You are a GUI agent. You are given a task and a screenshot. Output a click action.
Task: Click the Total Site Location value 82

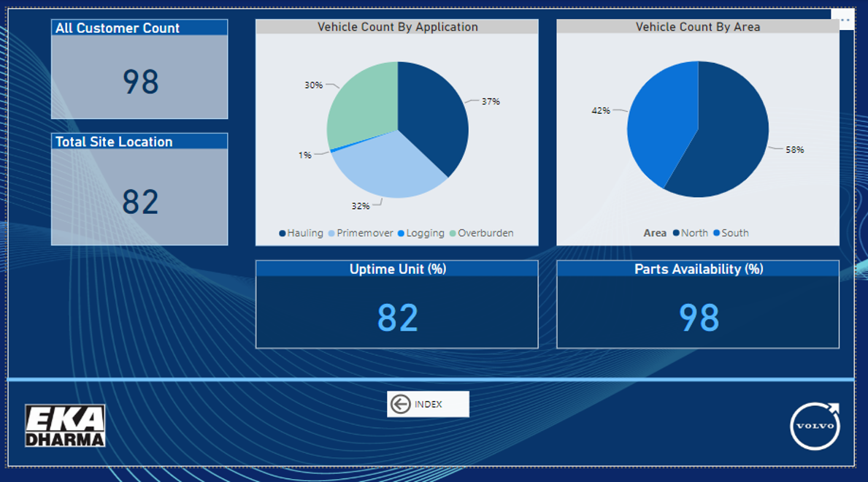click(x=141, y=202)
